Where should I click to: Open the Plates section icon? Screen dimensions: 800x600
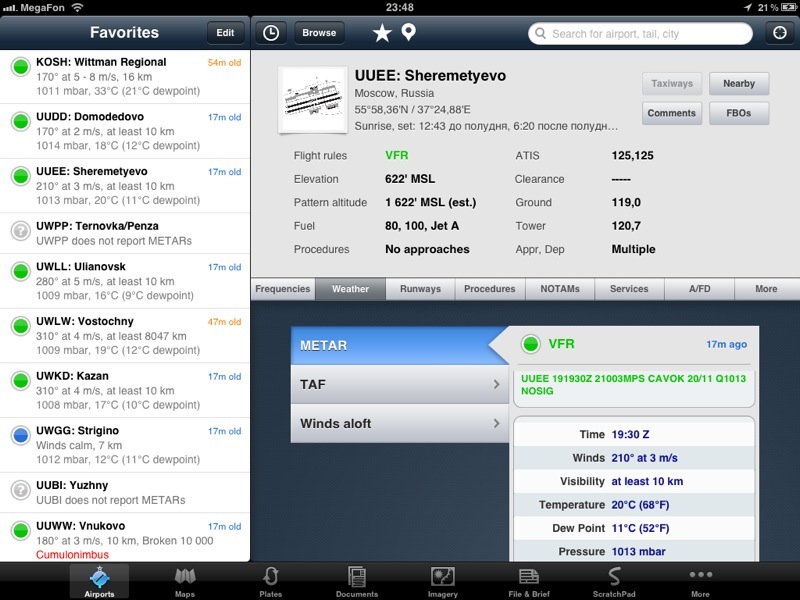click(x=271, y=581)
